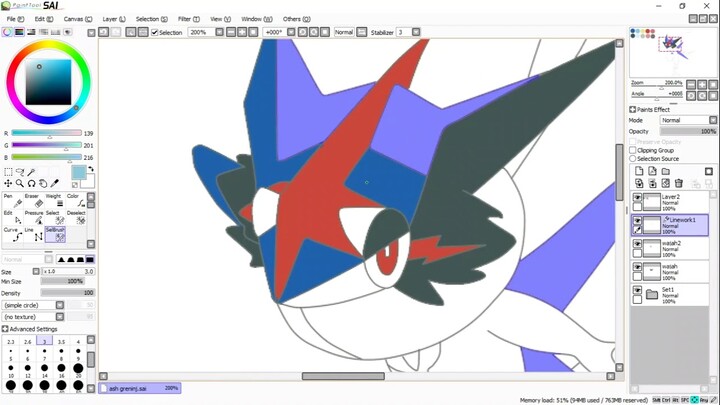Choose the Select pen tool
This screenshot has height=405, width=720.
pyautogui.click(x=55, y=218)
